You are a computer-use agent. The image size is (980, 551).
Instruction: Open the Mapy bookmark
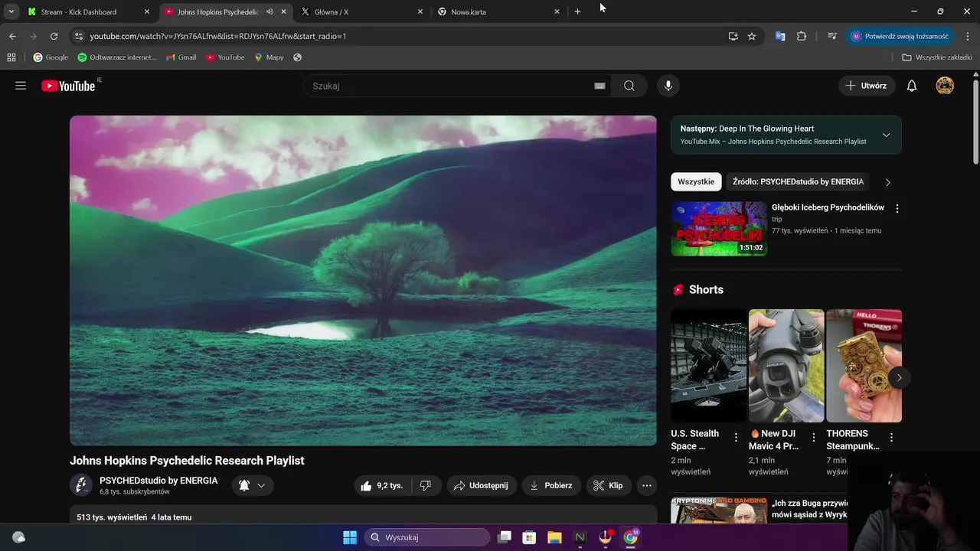(269, 57)
